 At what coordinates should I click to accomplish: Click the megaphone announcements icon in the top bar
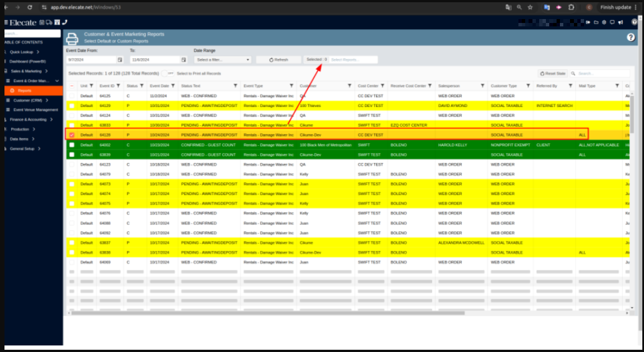pyautogui.click(x=620, y=22)
